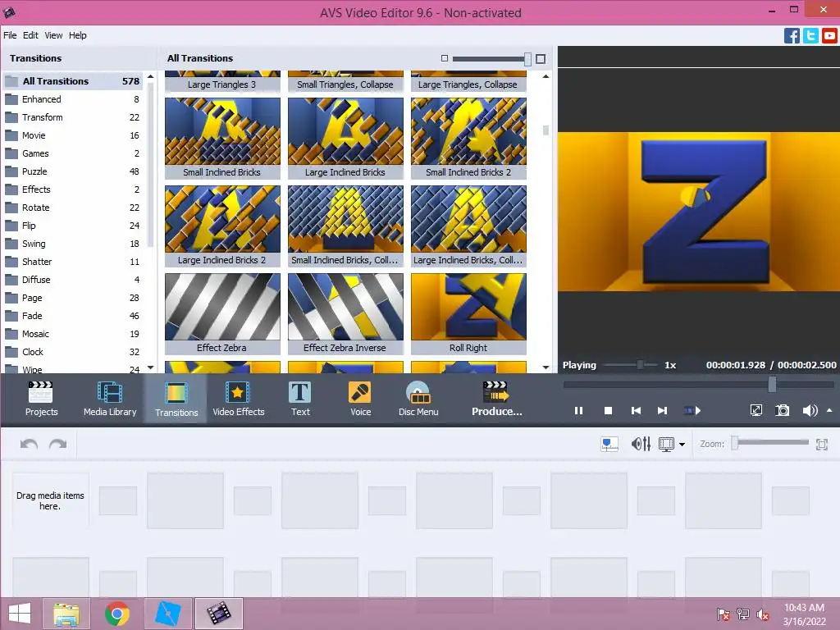
Task: Open the View menu
Action: [53, 35]
